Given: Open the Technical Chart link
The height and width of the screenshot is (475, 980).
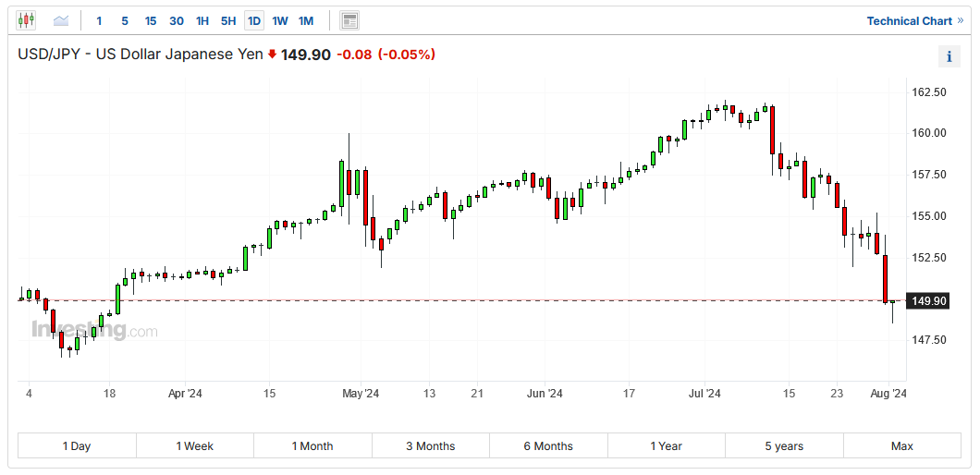Looking at the screenshot, I should coord(909,20).
